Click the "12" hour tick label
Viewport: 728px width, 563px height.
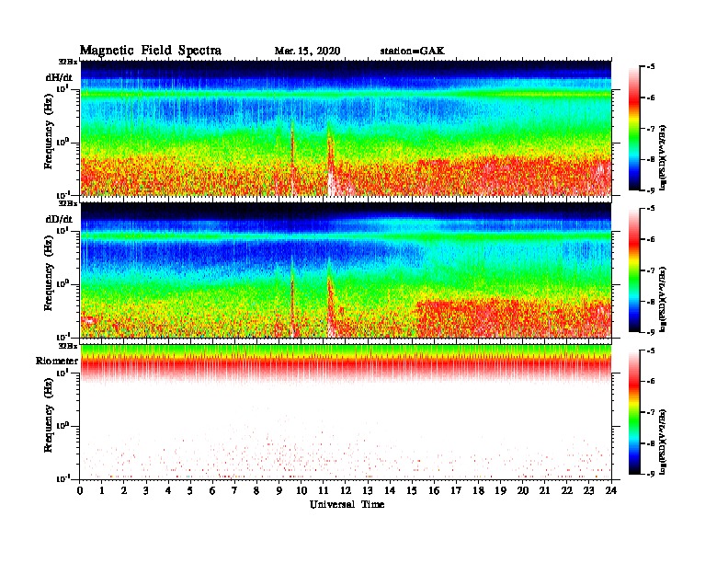tap(346, 491)
